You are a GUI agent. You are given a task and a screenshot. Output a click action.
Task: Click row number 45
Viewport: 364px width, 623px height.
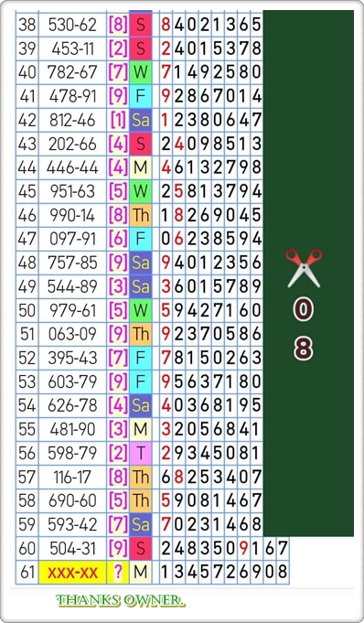27,192
